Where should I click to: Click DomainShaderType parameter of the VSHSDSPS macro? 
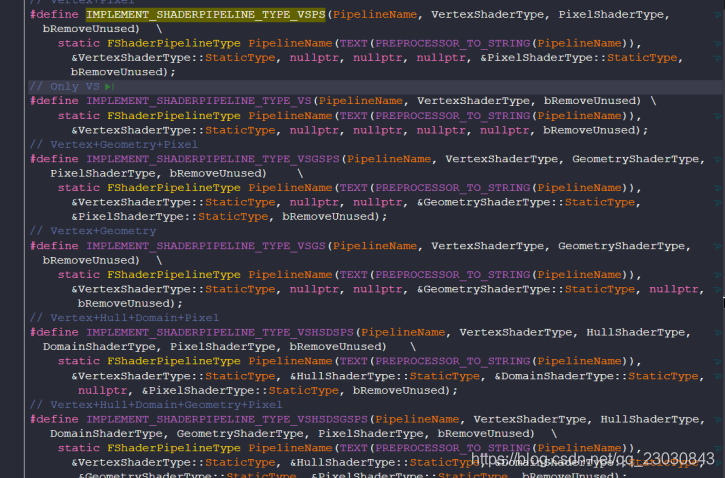pyautogui.click(x=99, y=347)
